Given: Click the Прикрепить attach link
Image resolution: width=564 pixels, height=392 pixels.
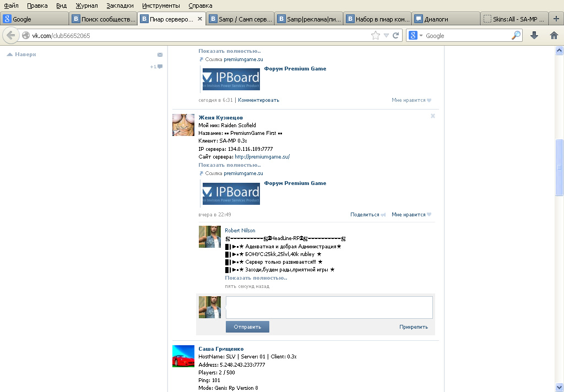Looking at the screenshot, I should point(413,327).
